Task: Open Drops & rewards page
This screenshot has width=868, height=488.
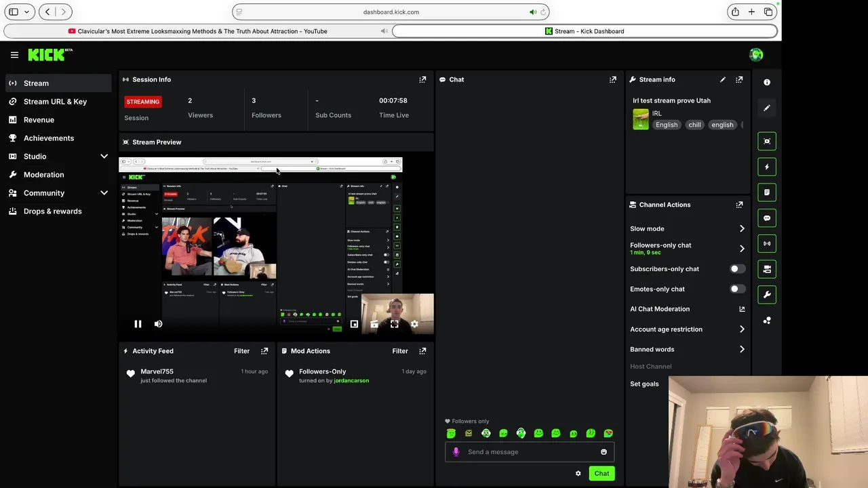Action: 58,211
